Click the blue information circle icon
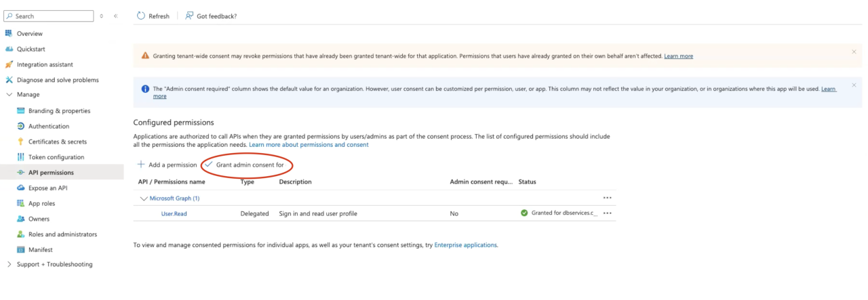 (146, 89)
